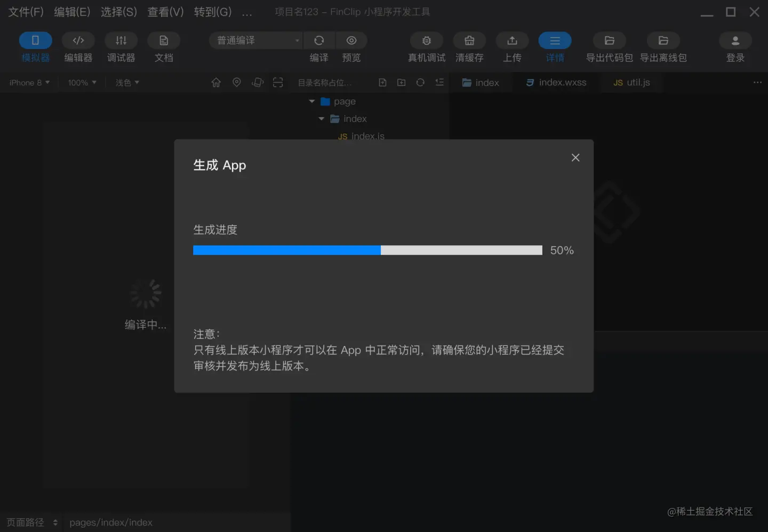Open the 普通编译 compile mode dropdown
768x532 pixels.
(256, 41)
